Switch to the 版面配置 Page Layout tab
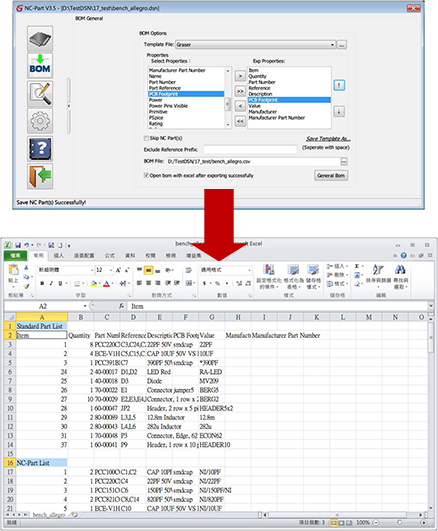438x531 pixels. coord(84,255)
